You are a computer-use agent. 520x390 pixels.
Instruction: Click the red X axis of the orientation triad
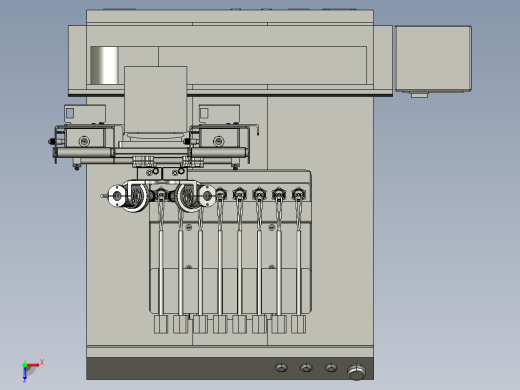coord(33,365)
